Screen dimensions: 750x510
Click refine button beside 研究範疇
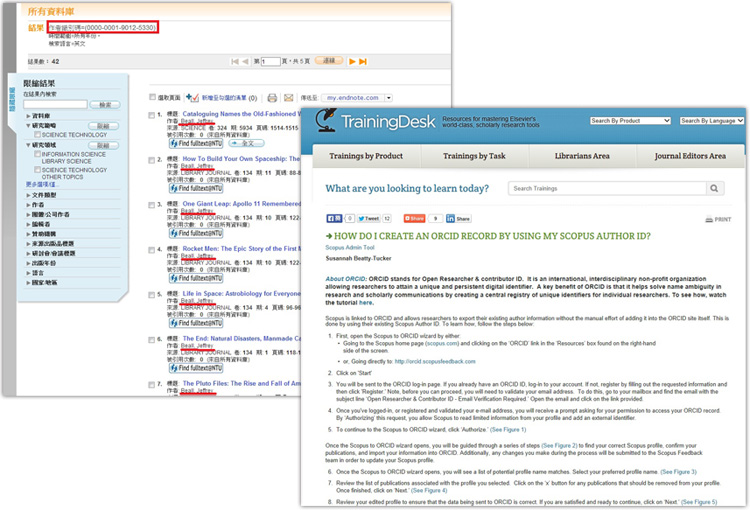[x=103, y=126]
